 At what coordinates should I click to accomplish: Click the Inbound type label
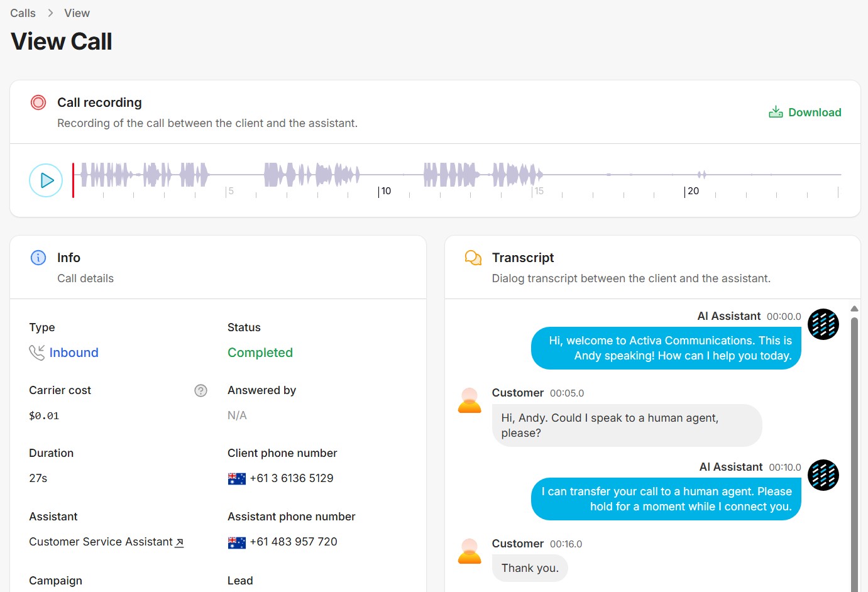tap(74, 353)
